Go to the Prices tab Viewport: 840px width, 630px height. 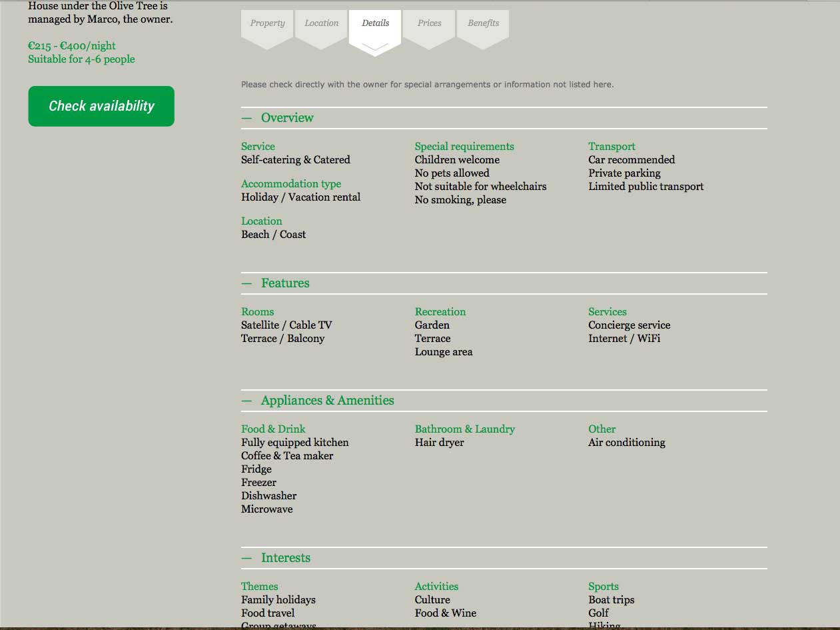click(429, 23)
